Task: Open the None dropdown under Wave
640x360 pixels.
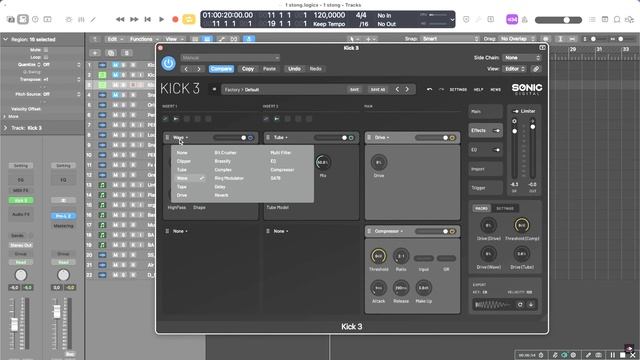Action: (x=180, y=231)
